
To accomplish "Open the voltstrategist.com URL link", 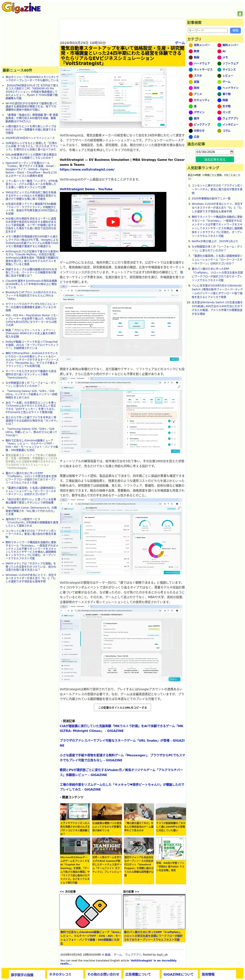I will [87, 169].
